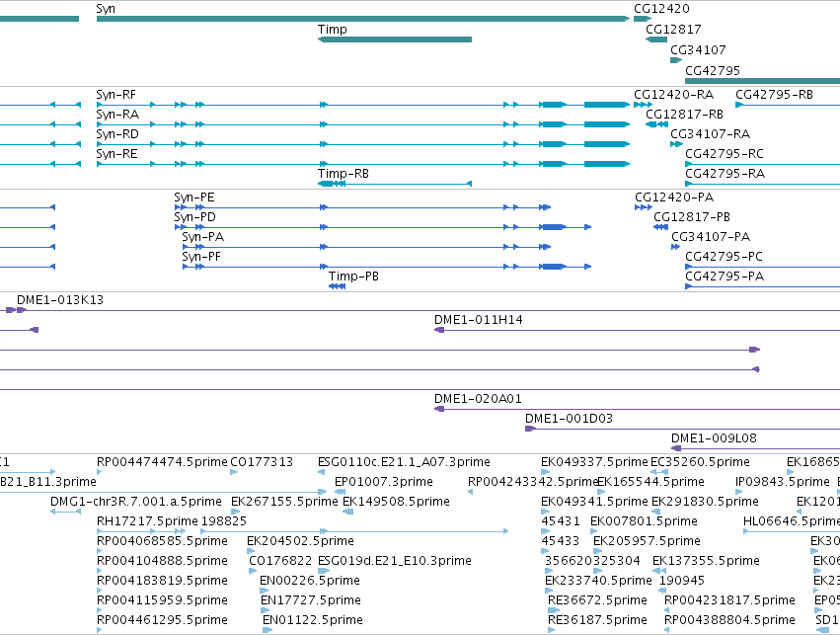Viewport: 840px width, 635px height.
Task: Click the Syn-RA transcript label
Action: pyautogui.click(x=117, y=115)
